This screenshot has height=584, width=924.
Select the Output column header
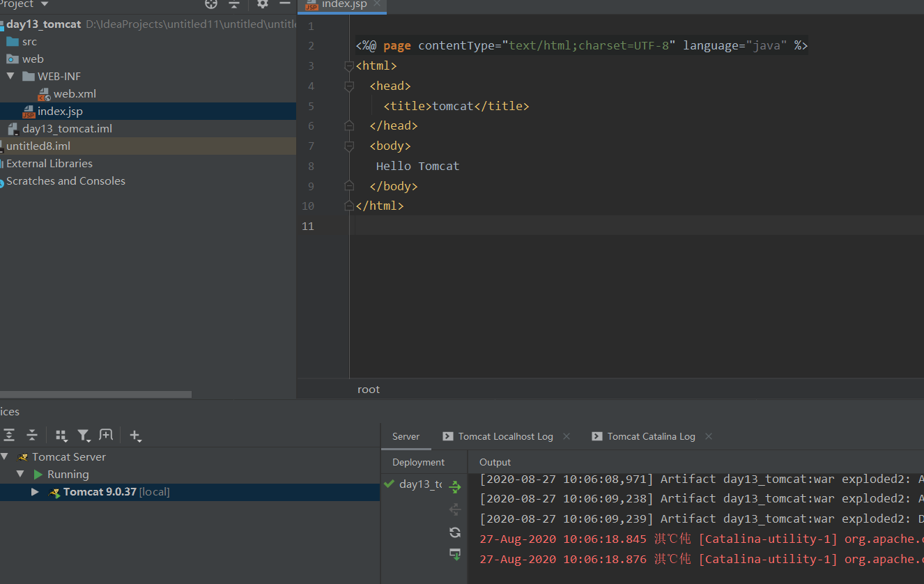click(495, 462)
